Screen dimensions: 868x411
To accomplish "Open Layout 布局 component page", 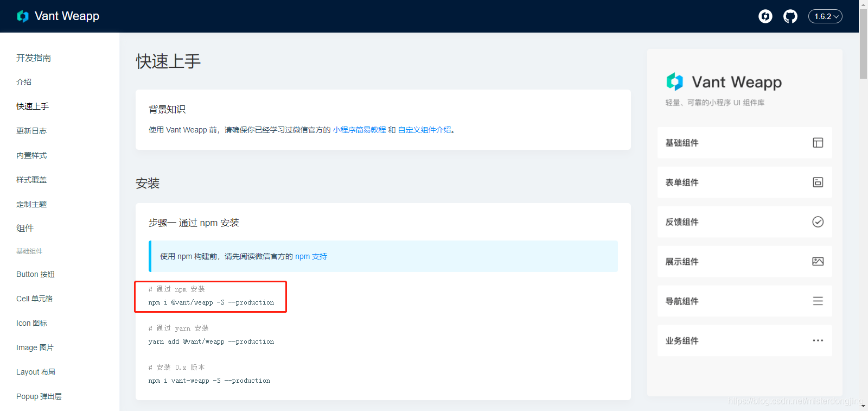I will (36, 372).
